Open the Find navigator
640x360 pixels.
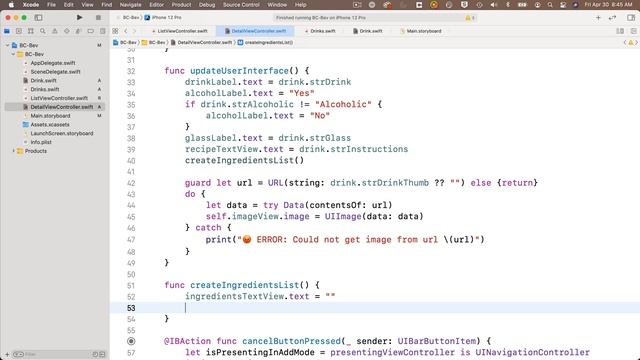click(x=42, y=31)
